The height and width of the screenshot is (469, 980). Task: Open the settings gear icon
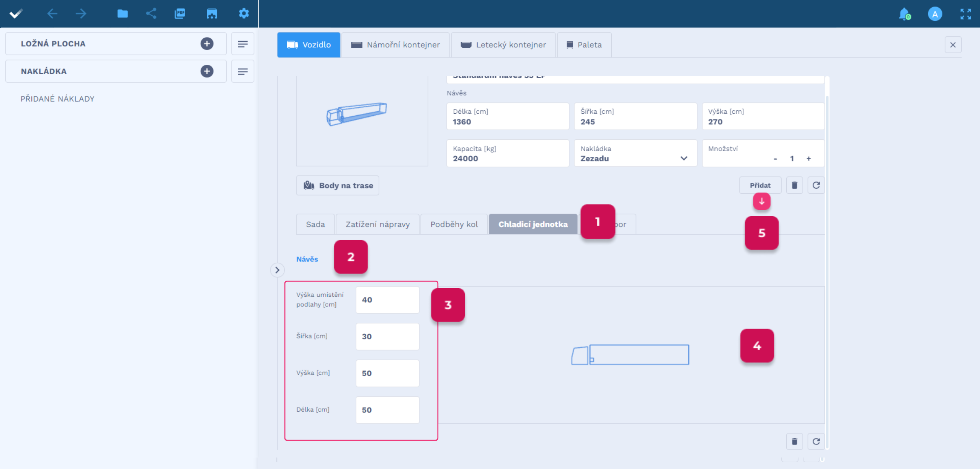(x=244, y=14)
